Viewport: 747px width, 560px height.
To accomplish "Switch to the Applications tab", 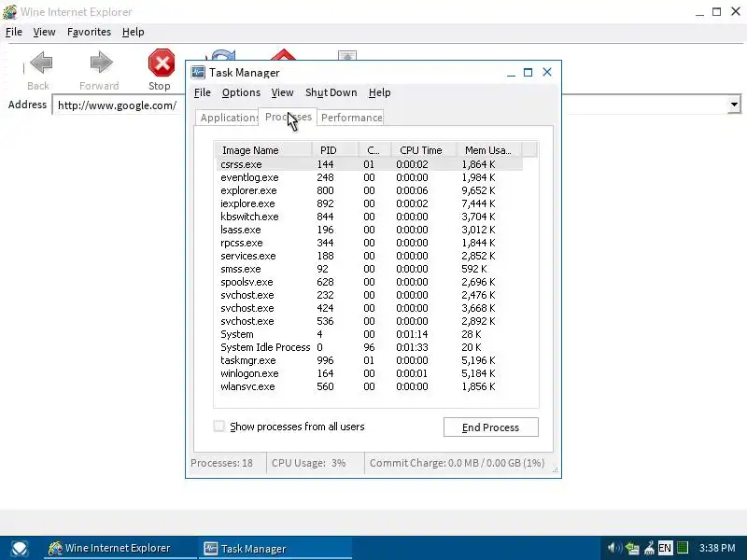I will [228, 118].
